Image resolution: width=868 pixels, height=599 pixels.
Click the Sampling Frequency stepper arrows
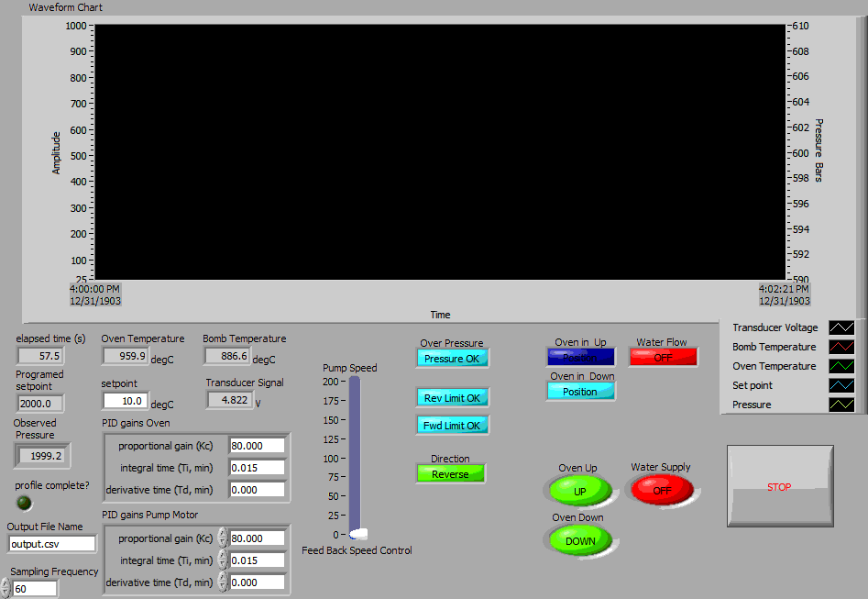pyautogui.click(x=5, y=589)
